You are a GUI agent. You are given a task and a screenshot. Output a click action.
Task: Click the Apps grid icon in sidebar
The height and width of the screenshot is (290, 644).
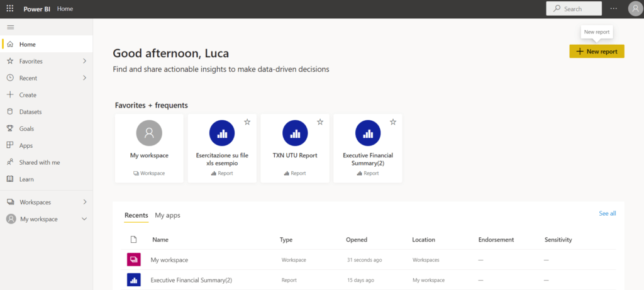click(11, 145)
